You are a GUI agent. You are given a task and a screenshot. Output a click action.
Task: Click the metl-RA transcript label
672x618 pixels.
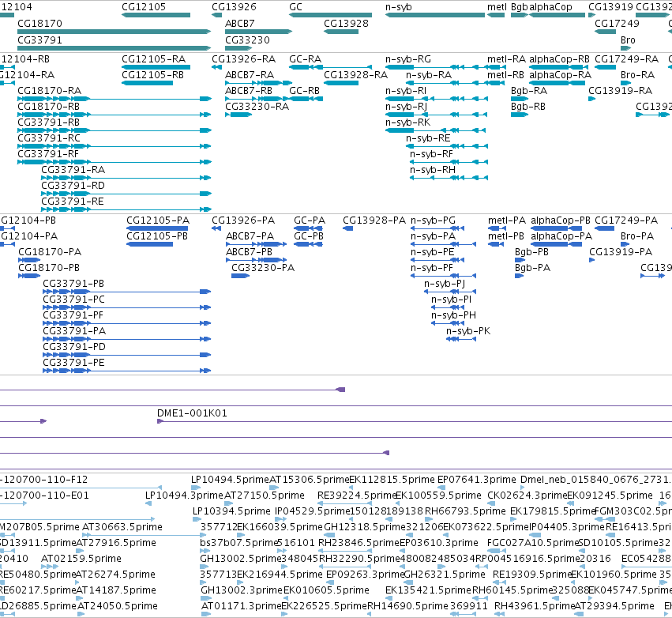(x=507, y=58)
